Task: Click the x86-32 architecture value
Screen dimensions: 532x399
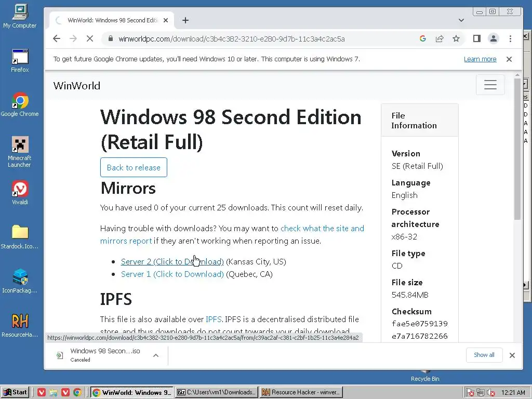Action: (404, 237)
